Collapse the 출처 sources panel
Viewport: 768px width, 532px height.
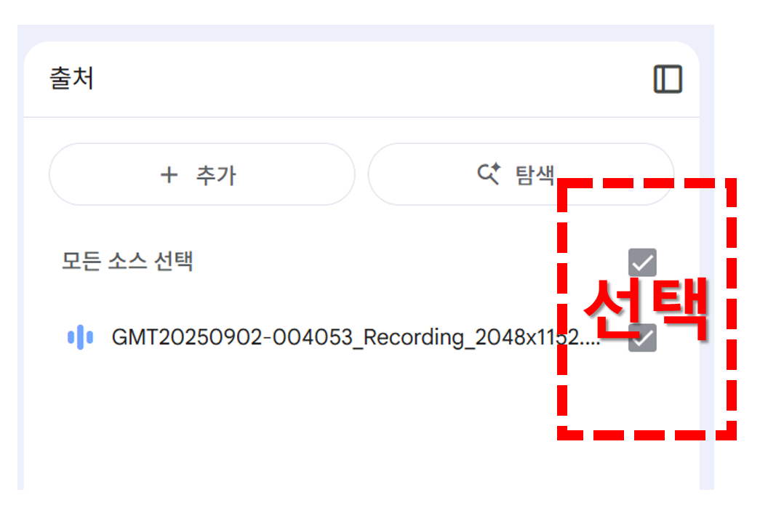[668, 78]
